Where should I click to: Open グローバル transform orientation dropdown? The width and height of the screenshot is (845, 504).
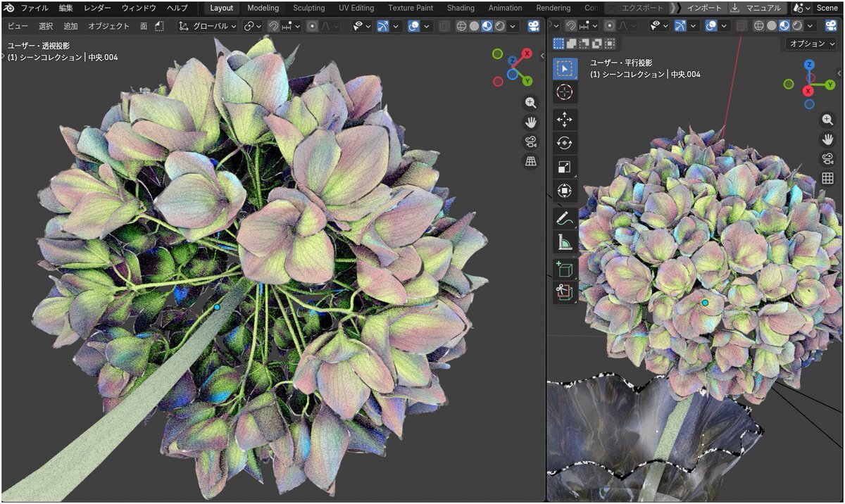point(209,26)
